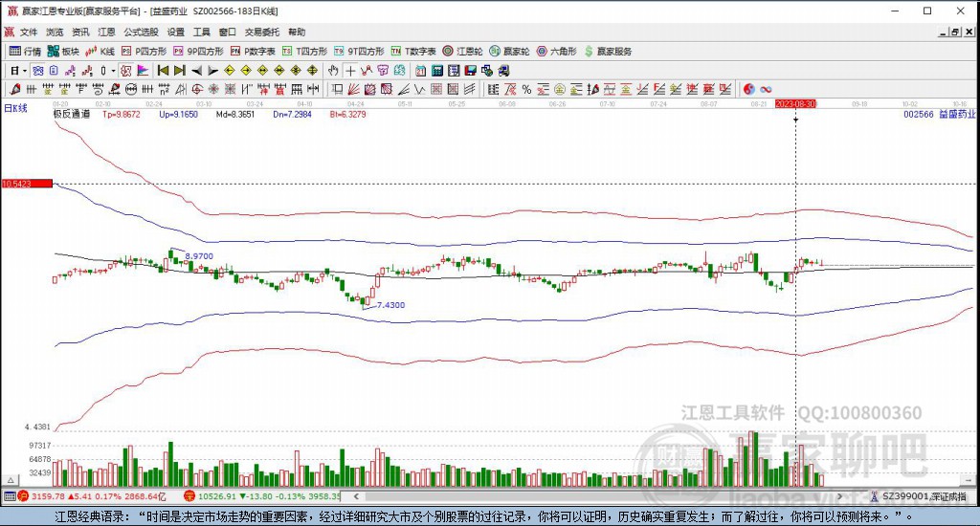
Task: Open the 板块 sector view
Action: (64, 52)
